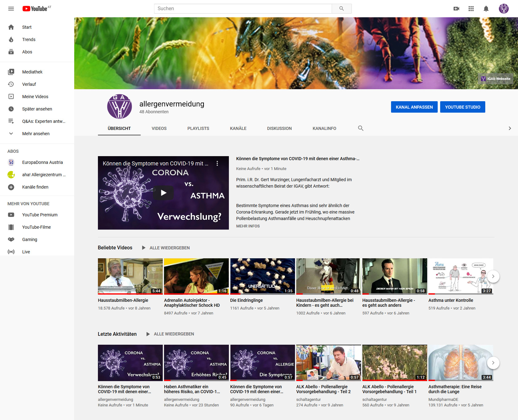Click schaltagentur channel under Teil 1
The width and height of the screenshot is (518, 420).
coord(375,400)
